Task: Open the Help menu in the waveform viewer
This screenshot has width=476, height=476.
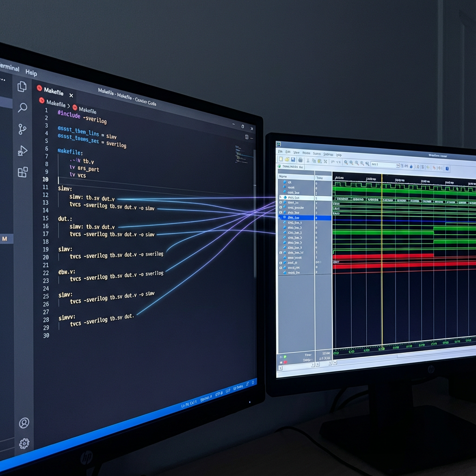Action: click(x=339, y=155)
